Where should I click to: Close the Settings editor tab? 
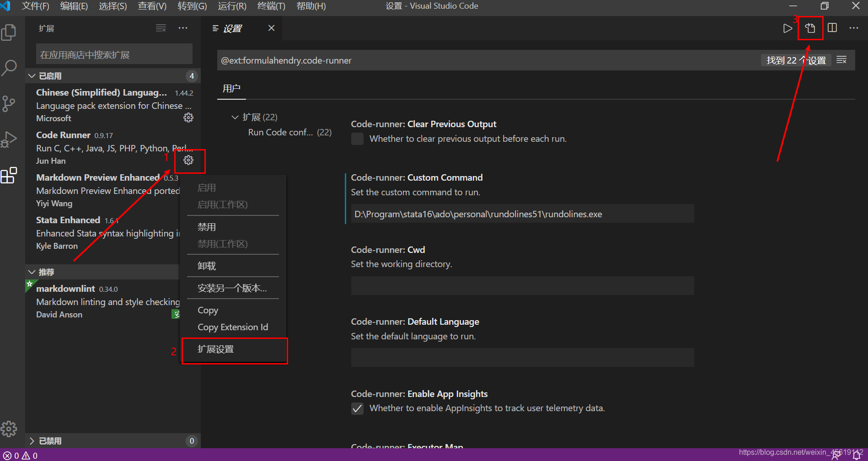(x=271, y=28)
